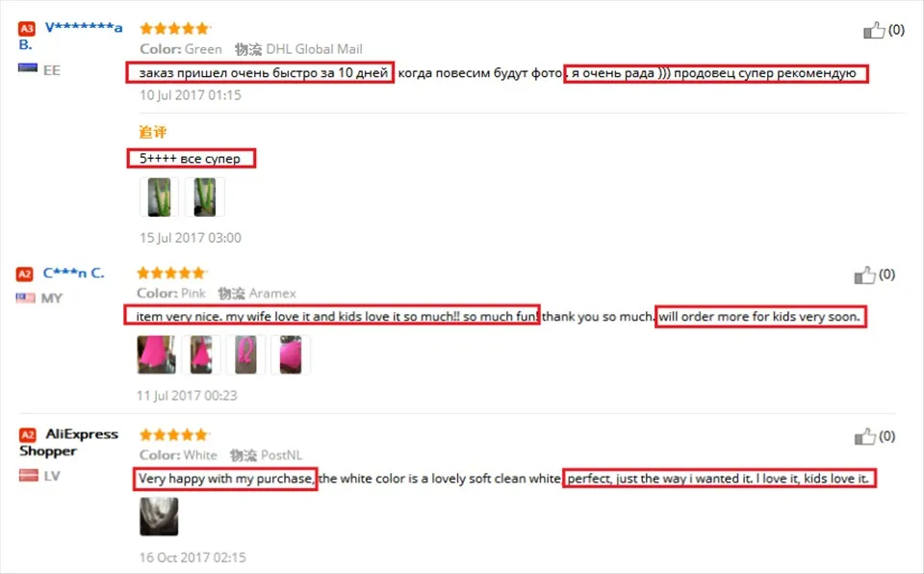View fourth pink hammock photo thumbnail
The width and height of the screenshot is (924, 574).
291,354
